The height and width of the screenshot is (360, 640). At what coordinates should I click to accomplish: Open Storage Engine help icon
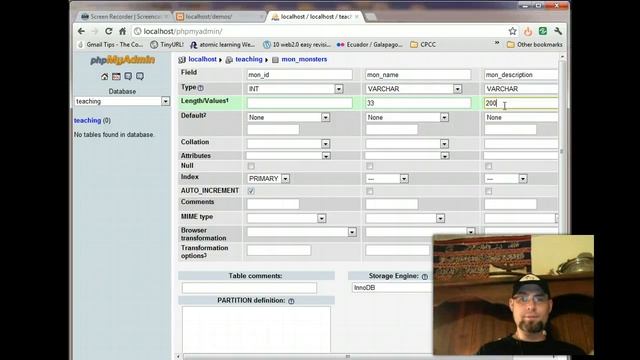(424, 277)
